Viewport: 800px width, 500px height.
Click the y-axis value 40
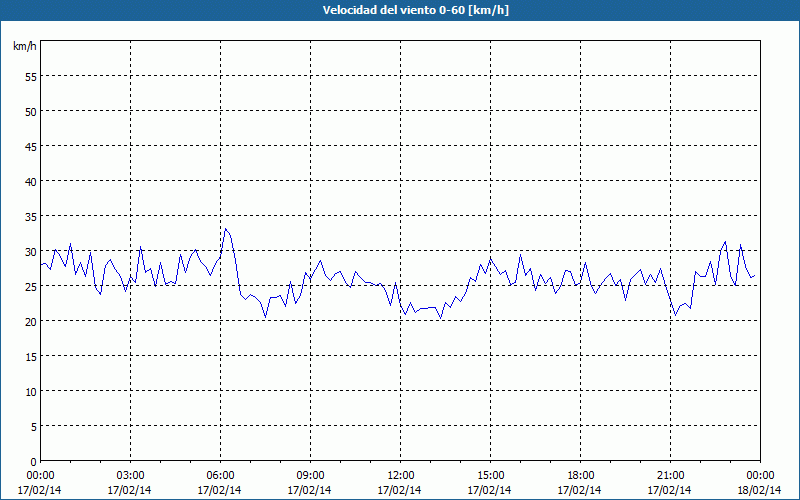click(x=31, y=182)
